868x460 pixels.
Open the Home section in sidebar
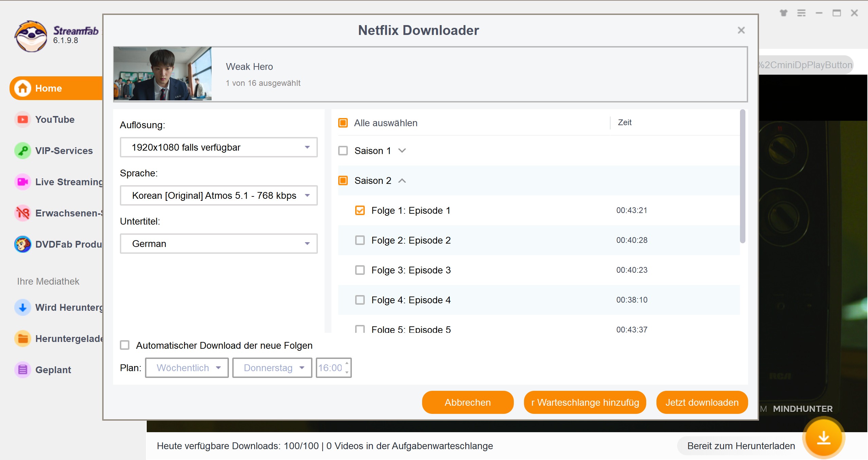pyautogui.click(x=56, y=88)
